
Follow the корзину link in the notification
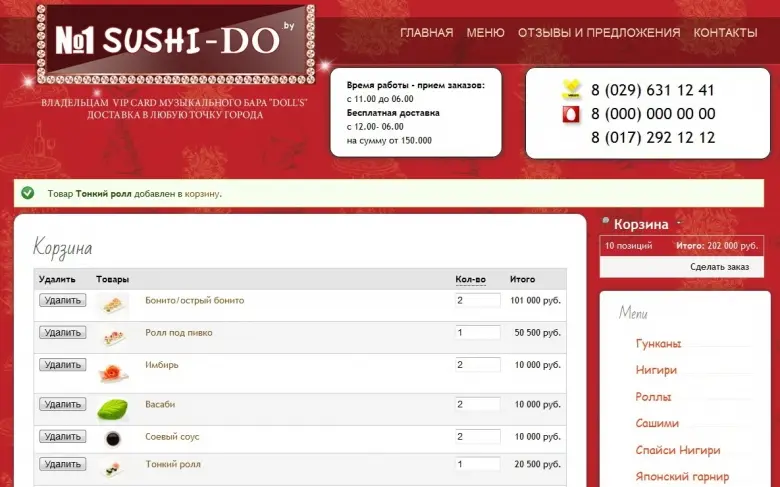[x=202, y=194]
